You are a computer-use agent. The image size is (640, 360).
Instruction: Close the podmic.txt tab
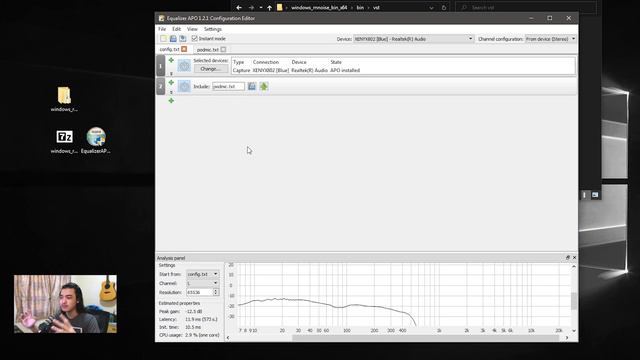223,49
